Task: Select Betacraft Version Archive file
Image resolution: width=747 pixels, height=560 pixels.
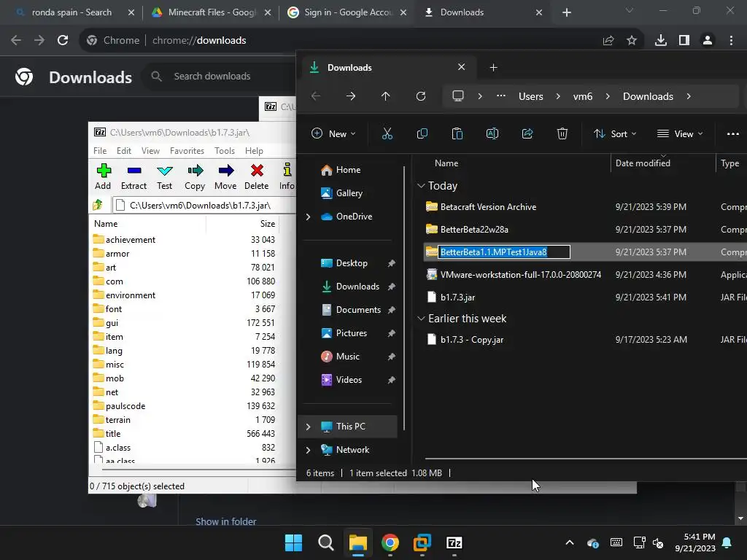Action: (488, 207)
